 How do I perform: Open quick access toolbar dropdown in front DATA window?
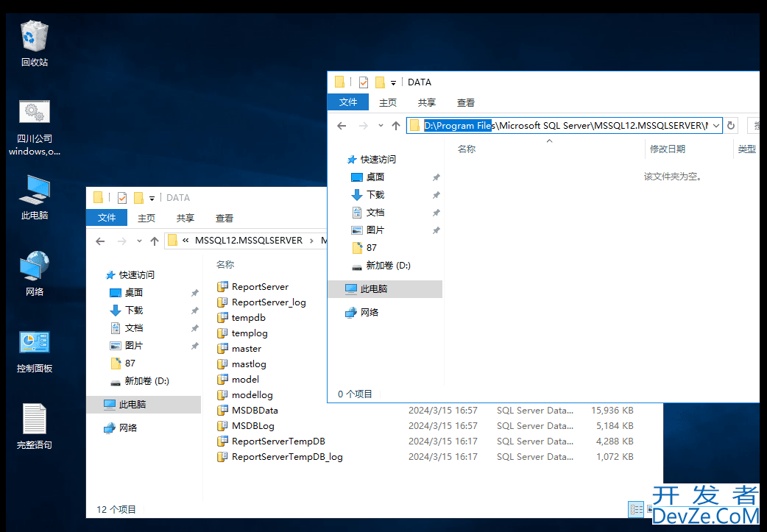click(x=393, y=82)
